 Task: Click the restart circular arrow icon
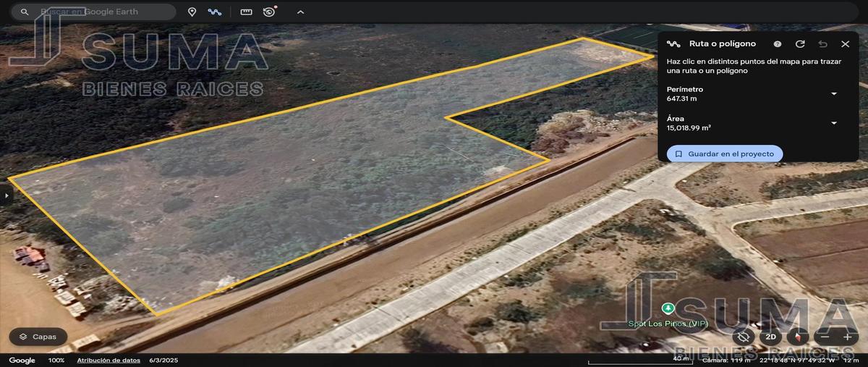coord(800,44)
